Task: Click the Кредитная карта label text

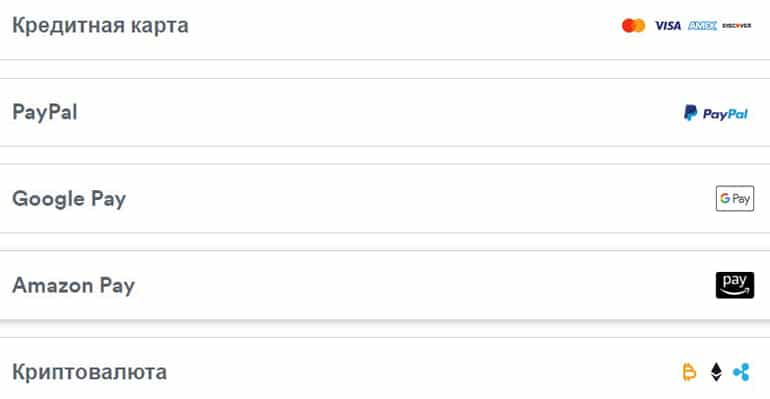Action: [x=100, y=26]
